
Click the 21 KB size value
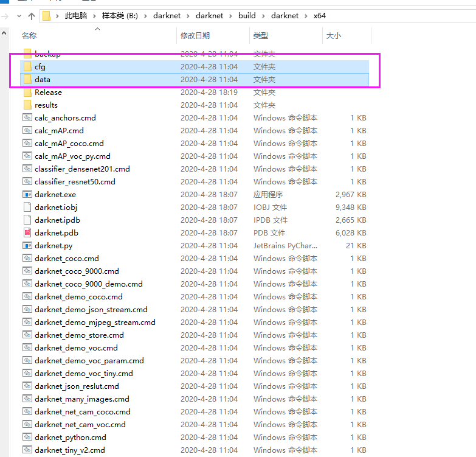pyautogui.click(x=356, y=245)
